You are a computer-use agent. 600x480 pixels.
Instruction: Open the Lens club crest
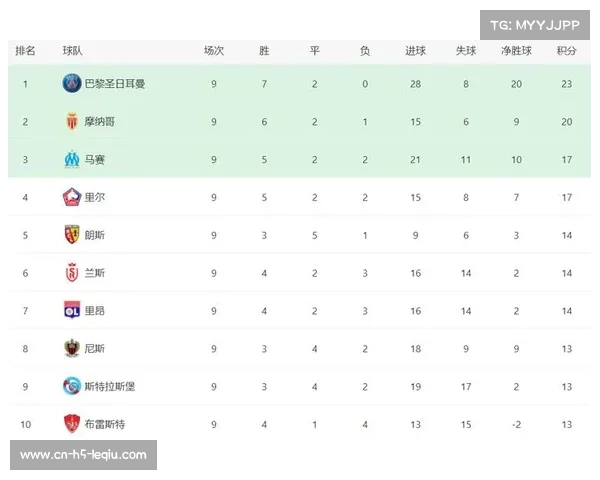pyautogui.click(x=72, y=235)
